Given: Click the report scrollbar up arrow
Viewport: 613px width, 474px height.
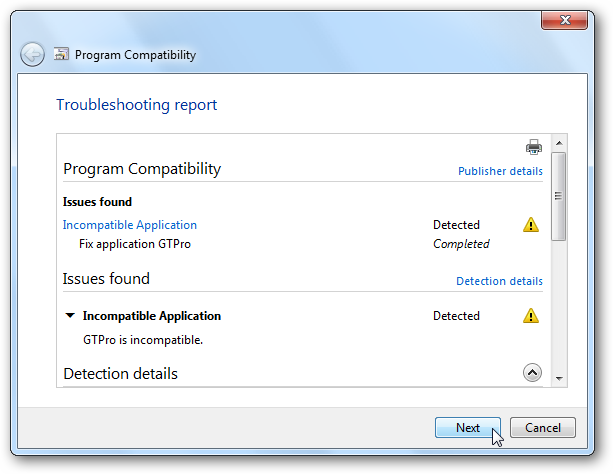Looking at the screenshot, I should point(559,142).
